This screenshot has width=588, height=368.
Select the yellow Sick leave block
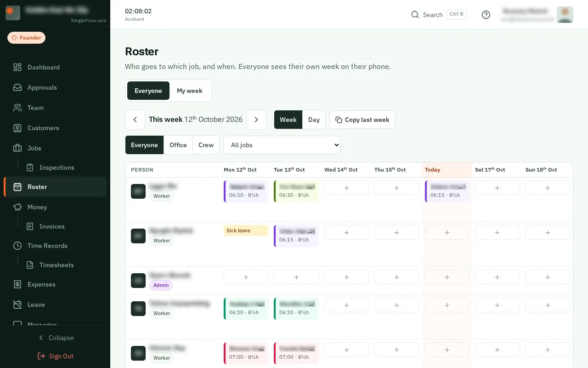(246, 230)
